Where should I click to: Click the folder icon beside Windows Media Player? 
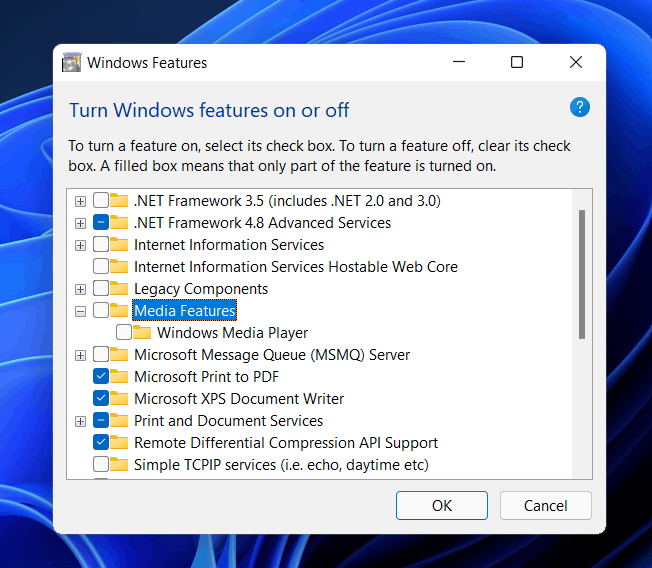(142, 333)
